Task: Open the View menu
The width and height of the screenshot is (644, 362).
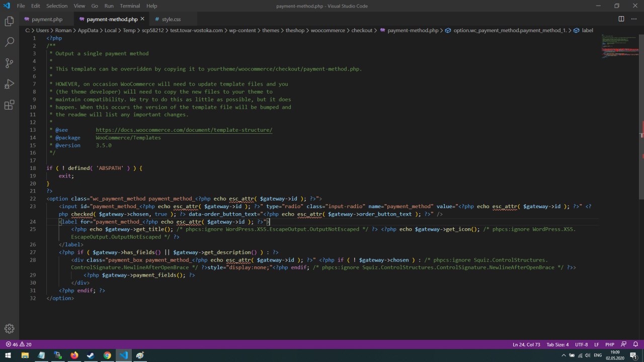Action: click(x=79, y=6)
